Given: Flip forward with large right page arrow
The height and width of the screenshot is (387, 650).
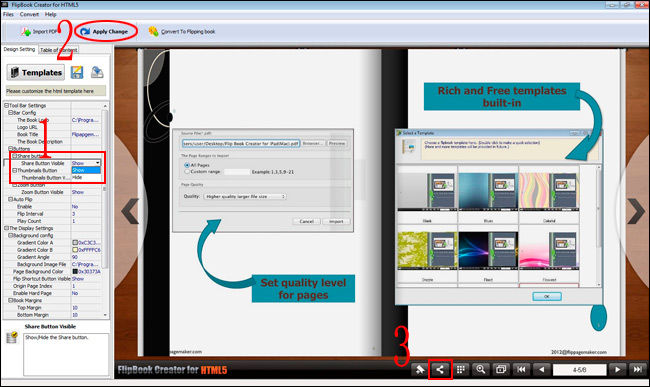Looking at the screenshot, I should point(636,211).
